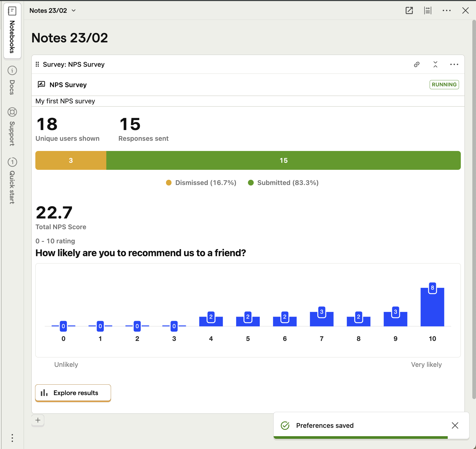
Task: Dismiss the Preferences saved toast
Action: [x=455, y=425]
